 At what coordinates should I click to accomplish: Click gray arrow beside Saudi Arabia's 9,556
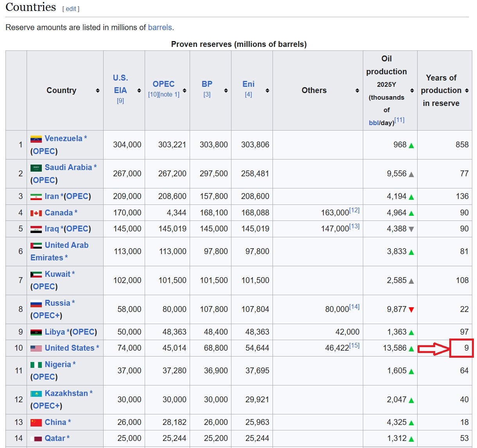(411, 174)
